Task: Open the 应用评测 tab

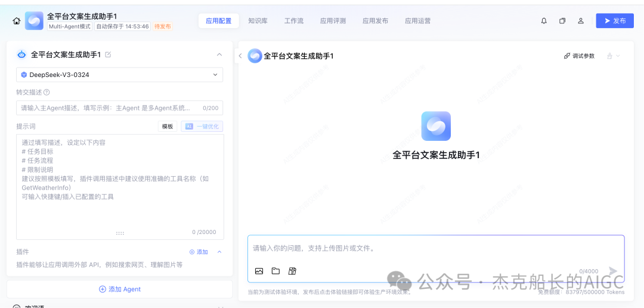Action: coord(333,21)
